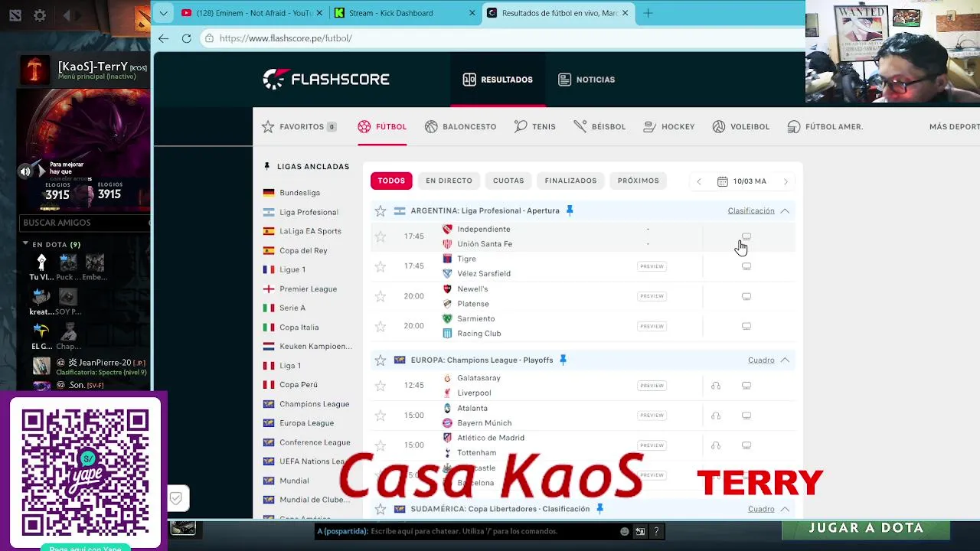980x551 pixels.
Task: Favorite the Newell's vs Platense match
Action: click(x=381, y=296)
